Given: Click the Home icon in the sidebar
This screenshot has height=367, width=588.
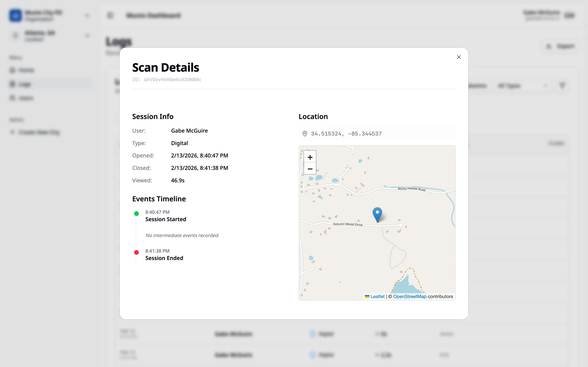Looking at the screenshot, I should 13,70.
